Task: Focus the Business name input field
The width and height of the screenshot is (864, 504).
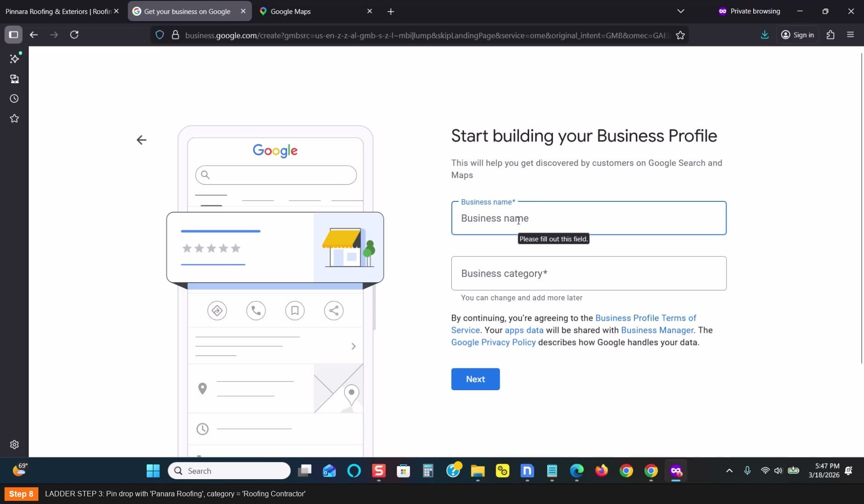Action: pyautogui.click(x=589, y=218)
